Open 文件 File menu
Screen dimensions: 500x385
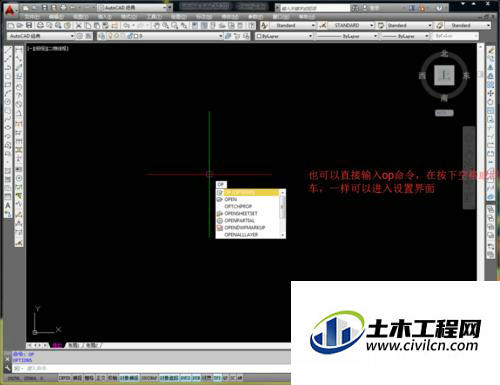click(x=32, y=16)
